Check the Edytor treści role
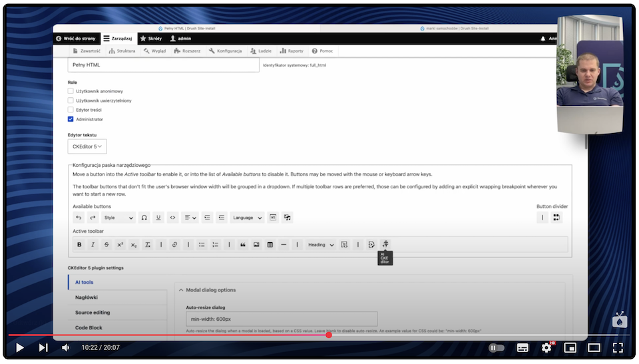The width and height of the screenshot is (639, 364). (71, 110)
